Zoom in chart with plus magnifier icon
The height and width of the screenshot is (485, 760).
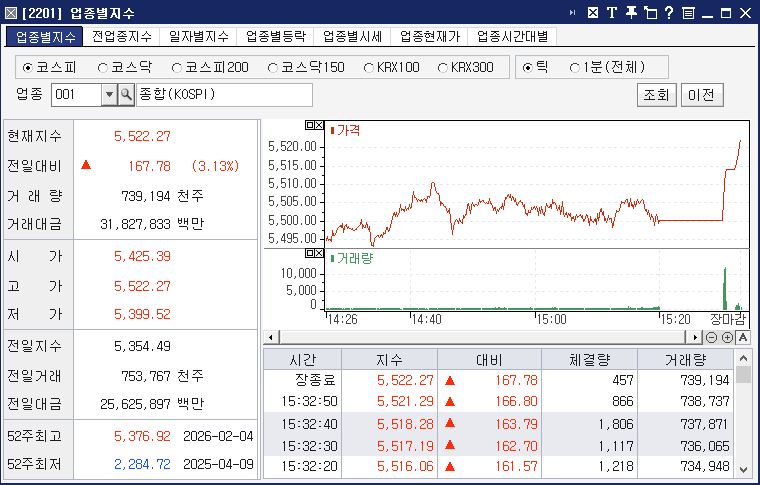[x=727, y=337]
